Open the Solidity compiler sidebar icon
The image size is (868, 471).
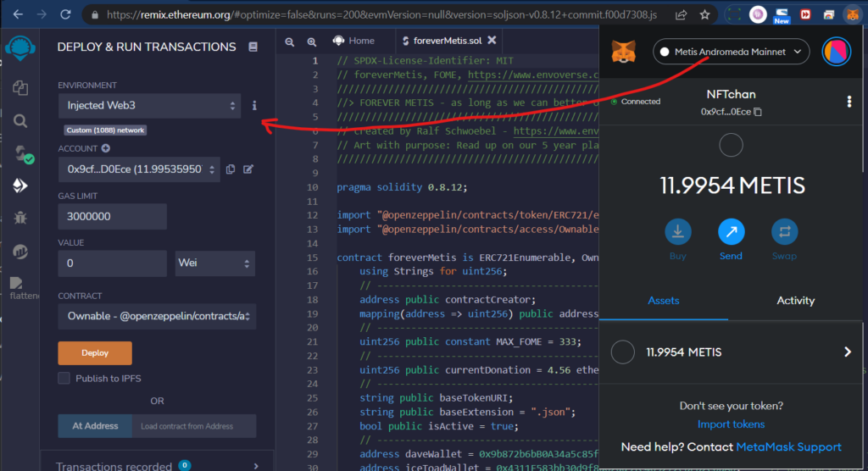[20, 153]
